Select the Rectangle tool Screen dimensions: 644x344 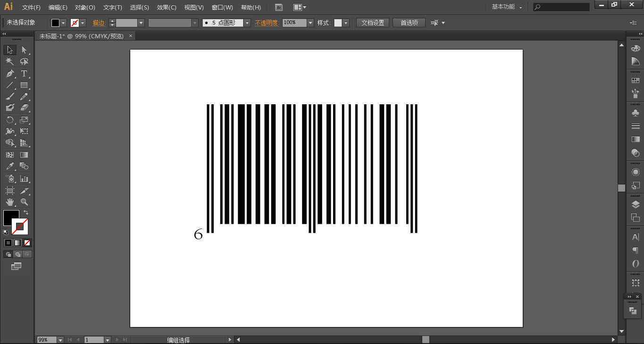point(24,85)
